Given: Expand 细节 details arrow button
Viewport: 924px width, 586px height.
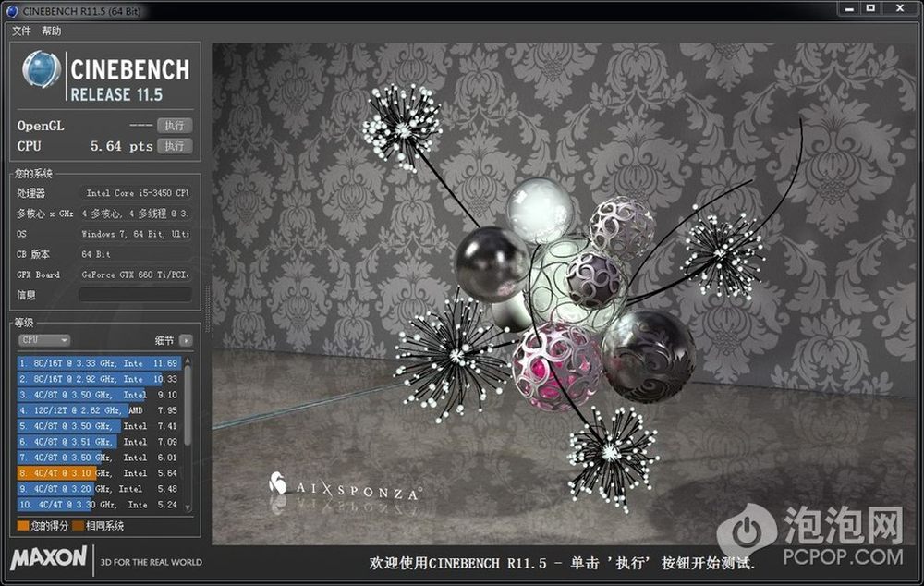Looking at the screenshot, I should click(186, 340).
